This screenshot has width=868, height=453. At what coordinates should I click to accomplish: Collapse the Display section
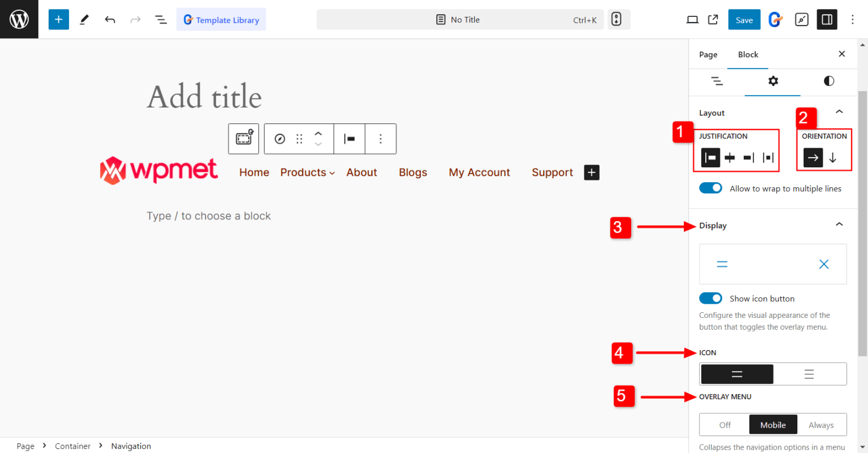(x=839, y=225)
